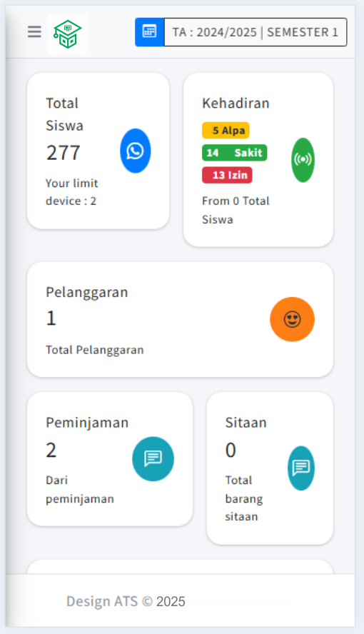Click the orange smiley face icon
The height and width of the screenshot is (634, 364).
[292, 319]
